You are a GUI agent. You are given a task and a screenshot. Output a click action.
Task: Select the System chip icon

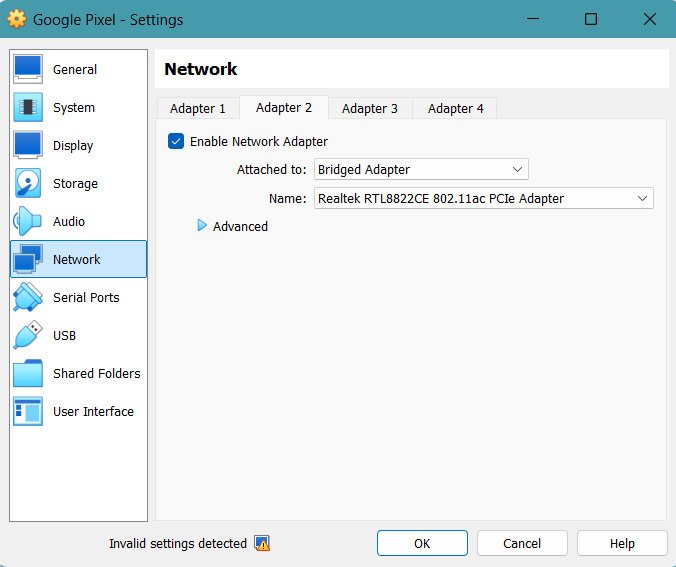[x=28, y=107]
